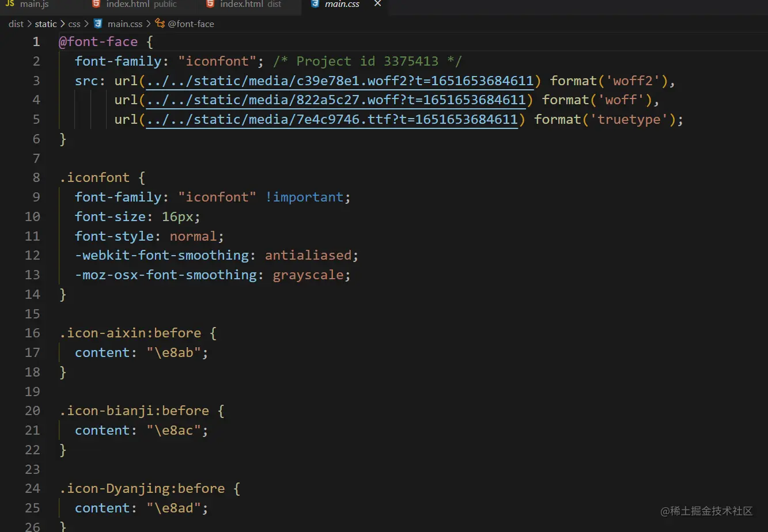The height and width of the screenshot is (532, 768).
Task: Open the static folder breadcrumb
Action: point(46,24)
